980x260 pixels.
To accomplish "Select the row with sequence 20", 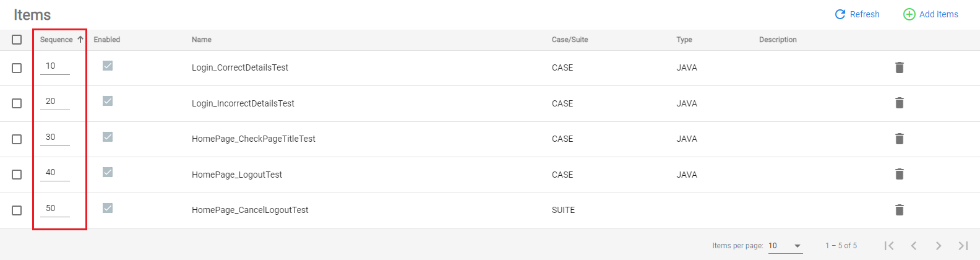I will coord(17,103).
